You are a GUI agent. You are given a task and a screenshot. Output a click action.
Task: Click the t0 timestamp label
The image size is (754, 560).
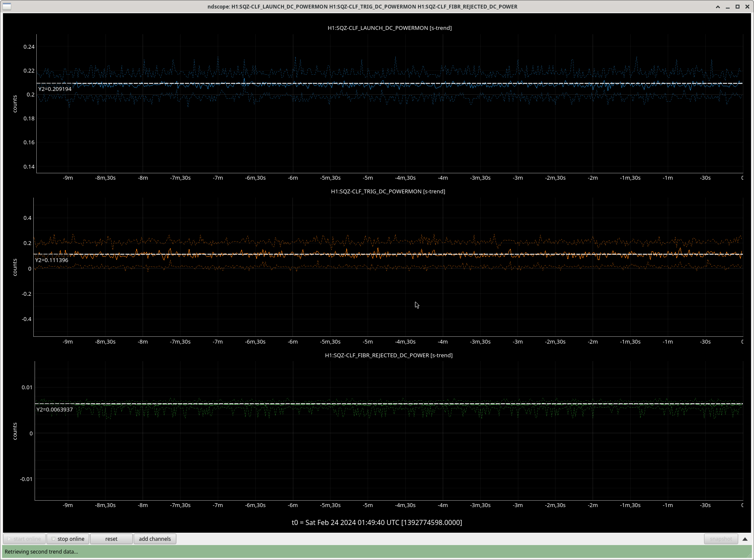click(x=377, y=522)
